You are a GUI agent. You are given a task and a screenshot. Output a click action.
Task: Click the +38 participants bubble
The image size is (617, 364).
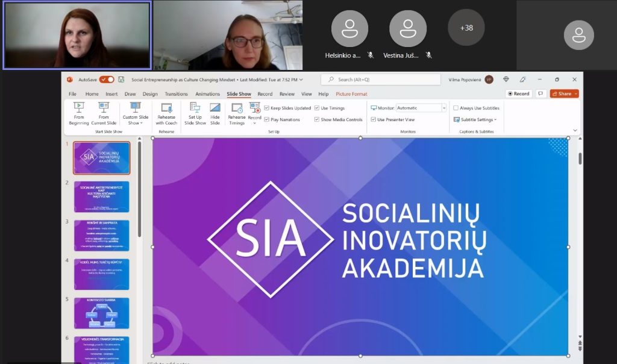click(x=466, y=28)
